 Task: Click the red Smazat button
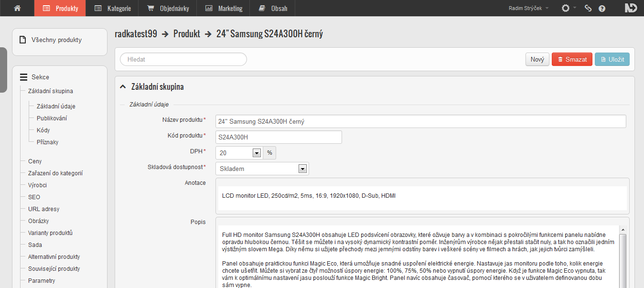pos(572,59)
